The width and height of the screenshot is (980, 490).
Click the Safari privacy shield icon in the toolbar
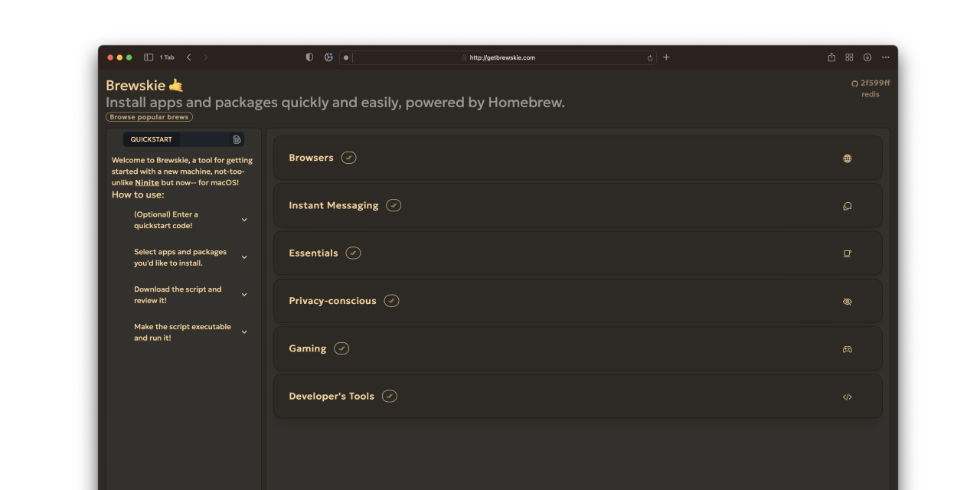(309, 57)
